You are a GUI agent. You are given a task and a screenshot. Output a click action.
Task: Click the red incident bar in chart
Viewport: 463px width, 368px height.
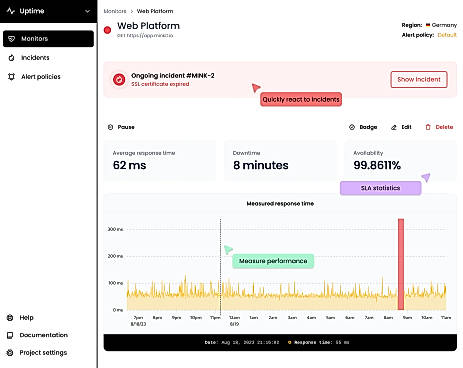(x=401, y=264)
